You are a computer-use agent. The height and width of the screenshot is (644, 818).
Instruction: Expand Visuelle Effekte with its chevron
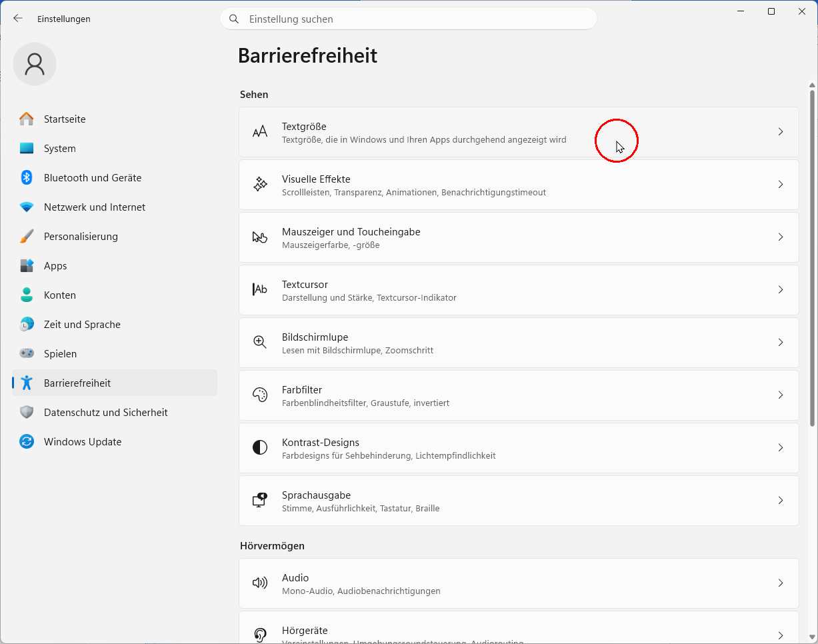tap(781, 185)
